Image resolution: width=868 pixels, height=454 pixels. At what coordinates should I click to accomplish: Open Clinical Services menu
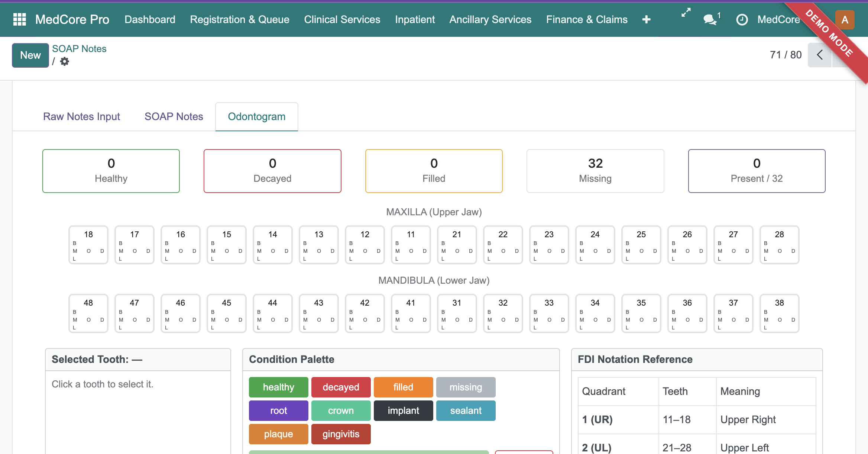point(342,19)
